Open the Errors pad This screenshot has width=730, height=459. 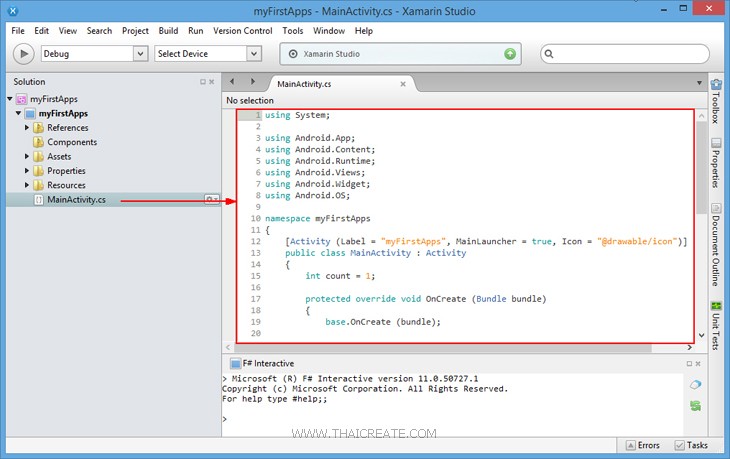pos(643,446)
